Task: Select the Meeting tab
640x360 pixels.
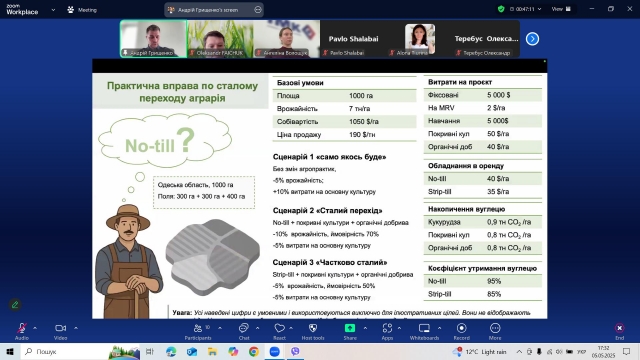Action: click(82, 10)
